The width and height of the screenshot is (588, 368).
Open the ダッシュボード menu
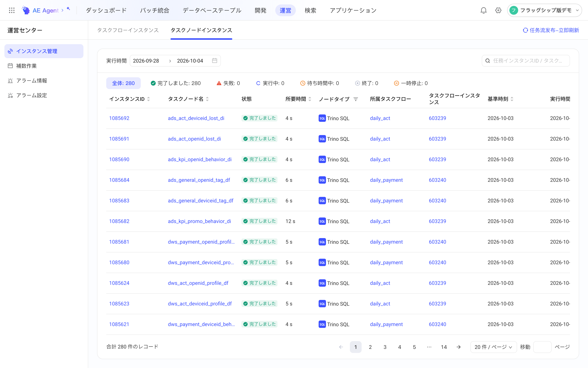coord(106,10)
